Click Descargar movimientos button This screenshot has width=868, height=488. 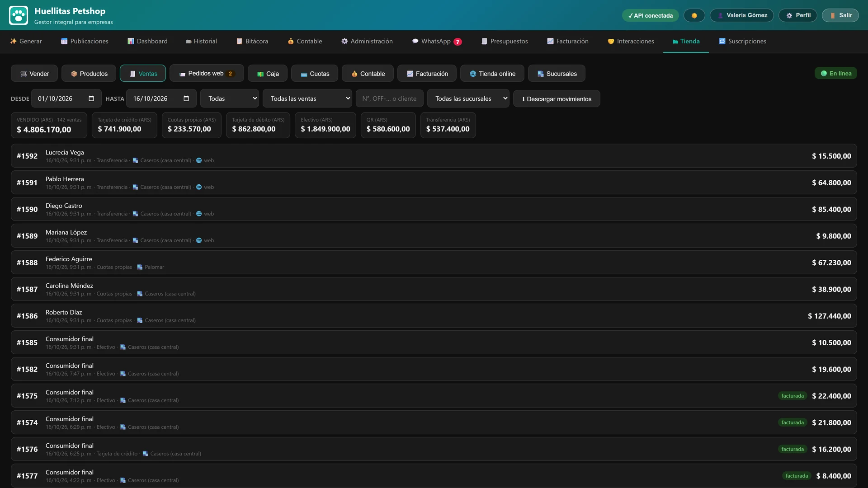pyautogui.click(x=557, y=99)
